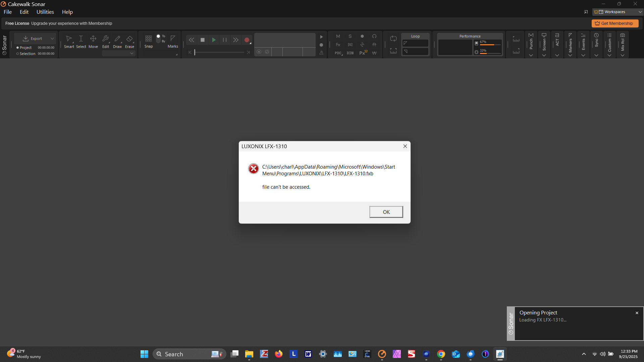Click the Export download icon
644x362 pixels.
(x=25, y=39)
